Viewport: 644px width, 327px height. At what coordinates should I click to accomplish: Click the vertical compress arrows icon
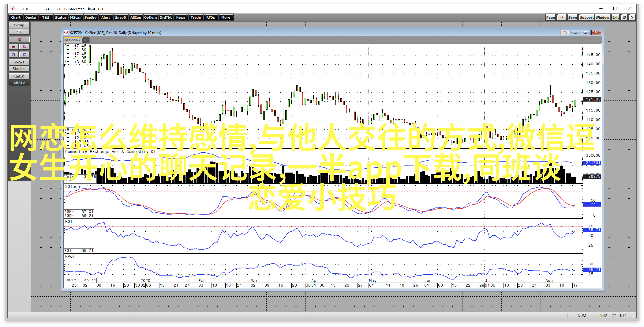tap(24, 54)
